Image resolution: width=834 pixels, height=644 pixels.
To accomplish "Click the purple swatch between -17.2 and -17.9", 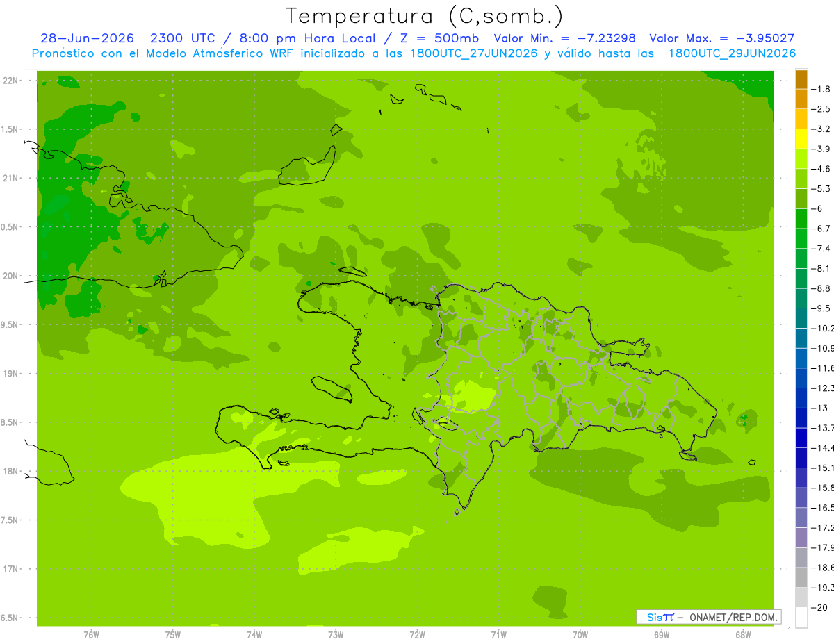I will (x=801, y=538).
